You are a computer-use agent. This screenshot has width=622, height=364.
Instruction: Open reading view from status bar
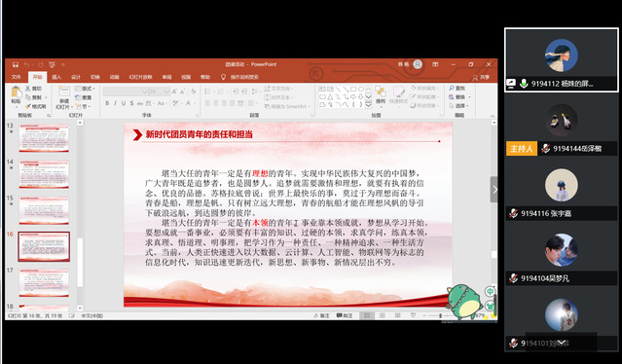(397, 315)
